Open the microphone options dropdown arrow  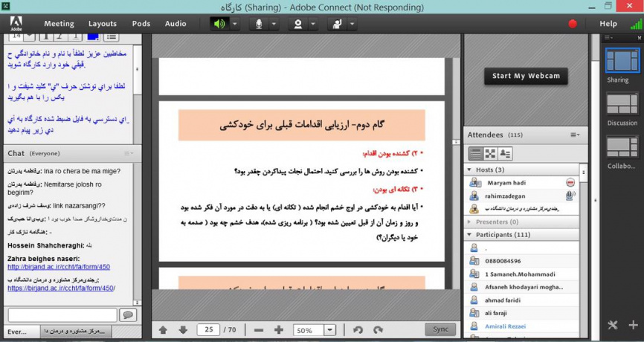coord(274,24)
